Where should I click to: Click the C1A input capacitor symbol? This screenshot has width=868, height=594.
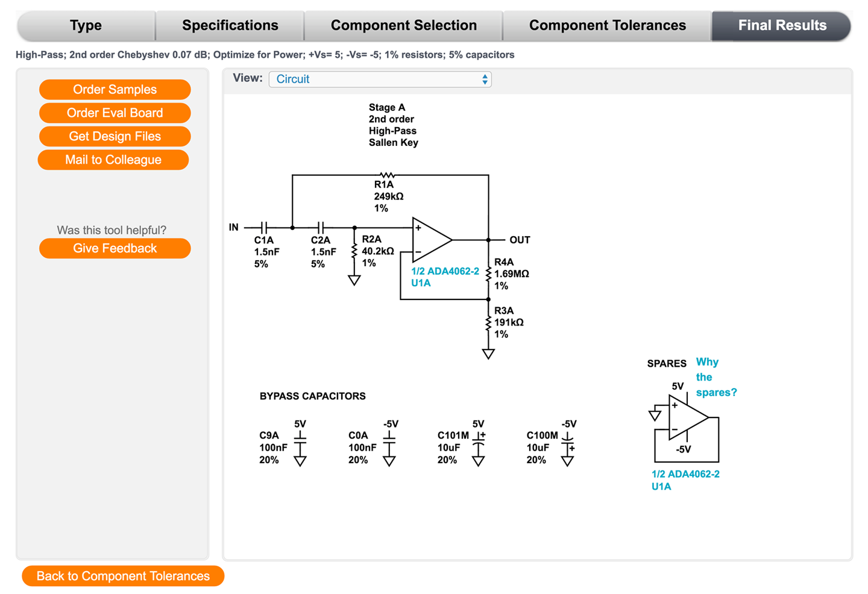pos(265,228)
